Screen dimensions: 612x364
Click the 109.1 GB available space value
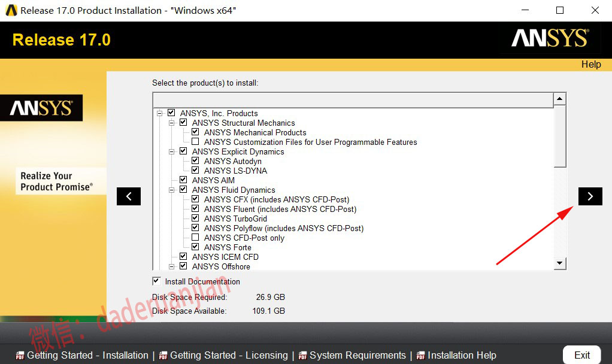click(x=268, y=311)
